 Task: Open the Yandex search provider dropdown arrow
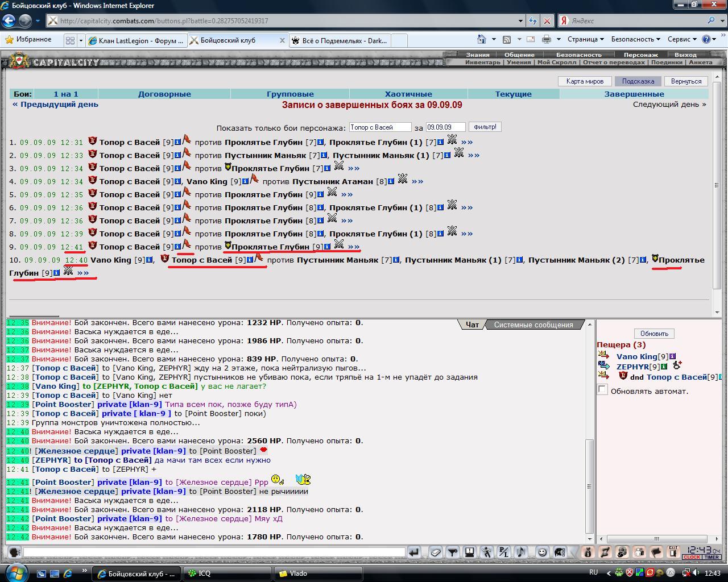click(x=721, y=20)
